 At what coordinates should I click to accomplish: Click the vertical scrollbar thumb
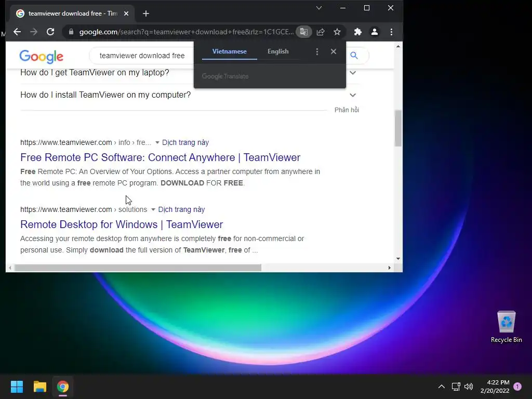(x=398, y=128)
